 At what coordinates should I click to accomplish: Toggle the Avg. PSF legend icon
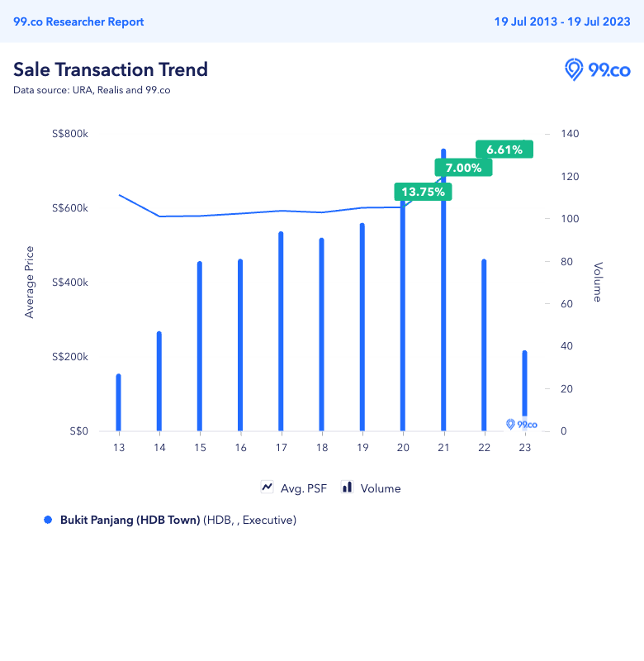point(267,487)
